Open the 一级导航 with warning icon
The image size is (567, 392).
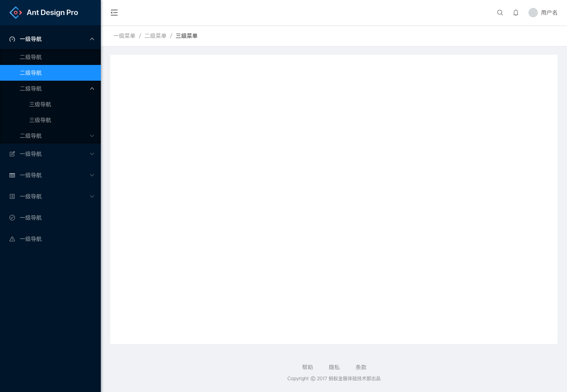(x=50, y=239)
